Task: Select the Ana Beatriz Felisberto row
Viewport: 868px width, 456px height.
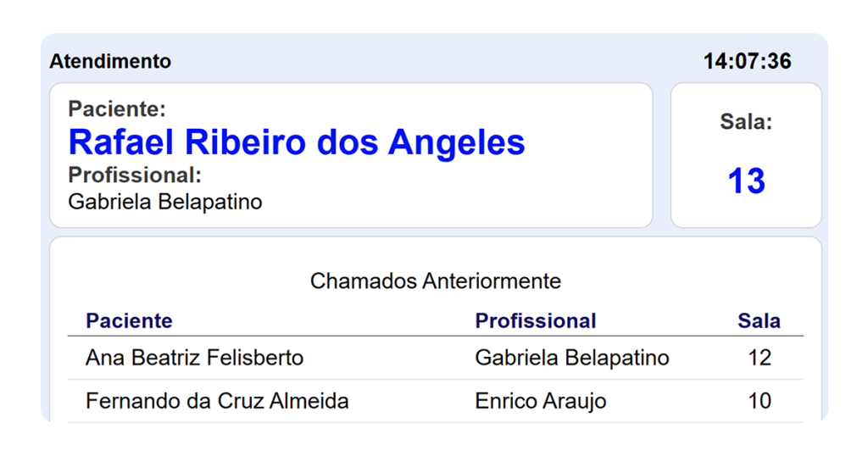Action: tap(436, 358)
